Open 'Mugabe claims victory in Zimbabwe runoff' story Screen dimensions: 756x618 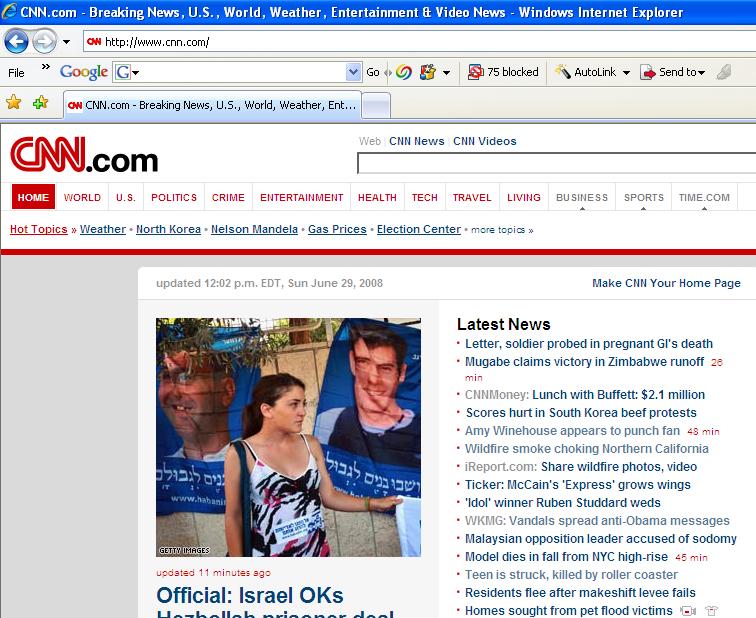584,362
